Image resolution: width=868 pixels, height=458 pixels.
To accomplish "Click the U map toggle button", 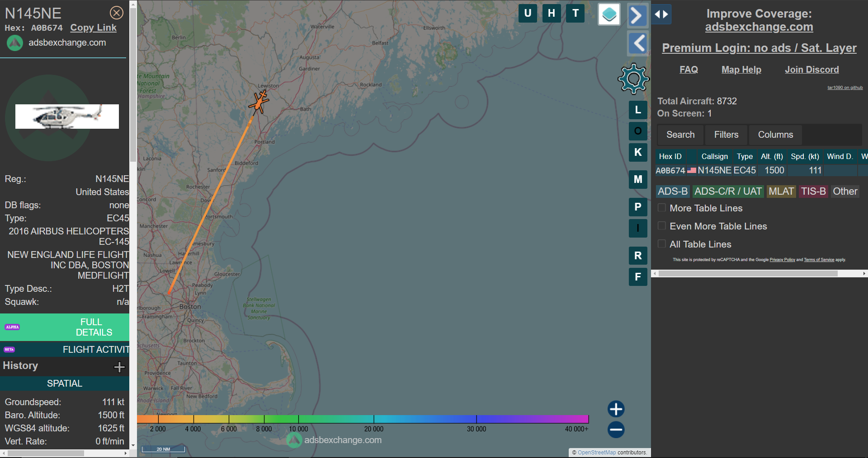I will coord(528,13).
